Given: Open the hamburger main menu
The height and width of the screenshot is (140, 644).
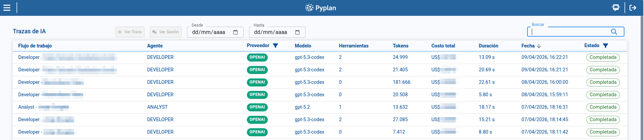Looking at the screenshot, I should (7, 8).
